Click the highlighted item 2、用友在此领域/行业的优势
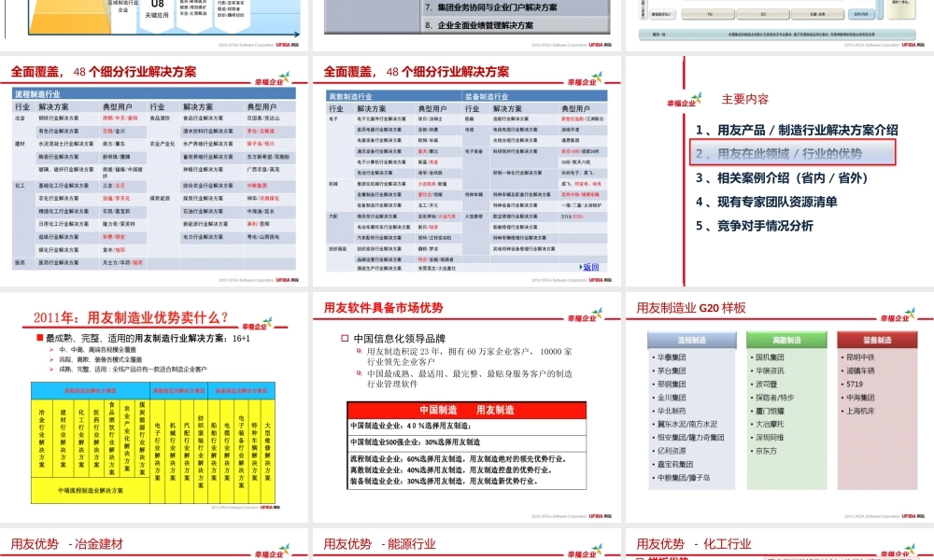 [792, 154]
